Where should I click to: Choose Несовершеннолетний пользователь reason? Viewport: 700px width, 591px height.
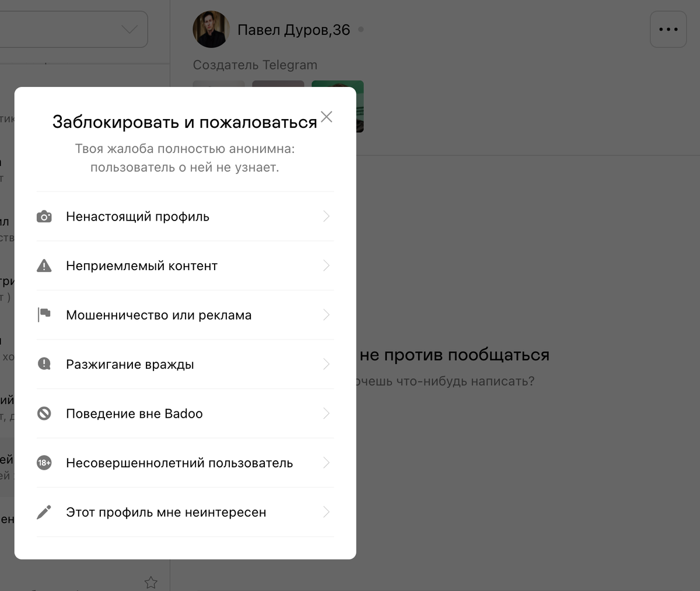(185, 463)
